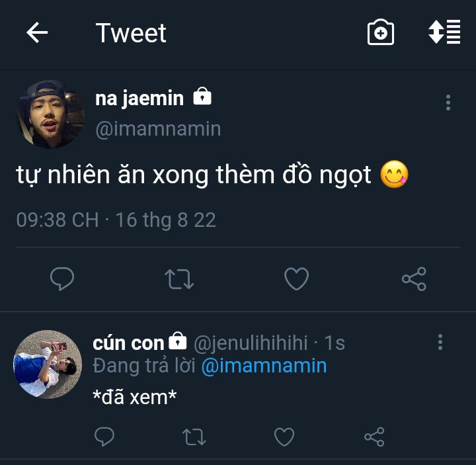Open na jaemin's profile name
This screenshot has height=465, width=476.
[139, 99]
